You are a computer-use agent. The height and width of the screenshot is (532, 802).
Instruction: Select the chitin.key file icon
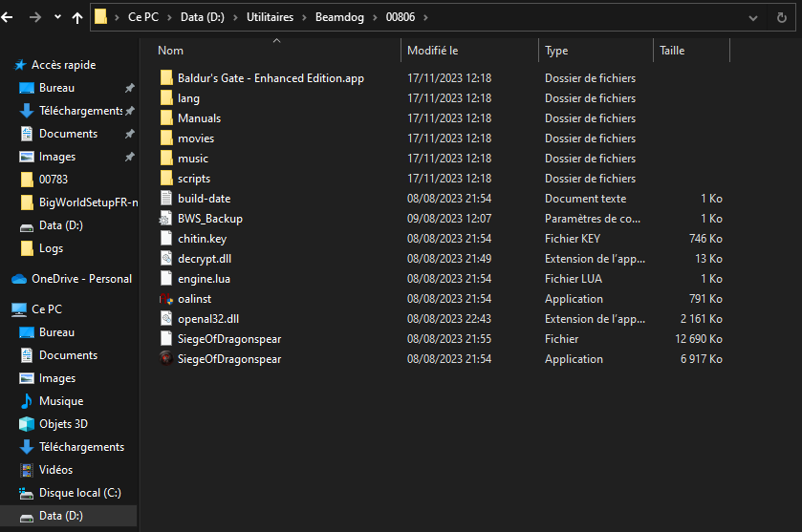[166, 238]
